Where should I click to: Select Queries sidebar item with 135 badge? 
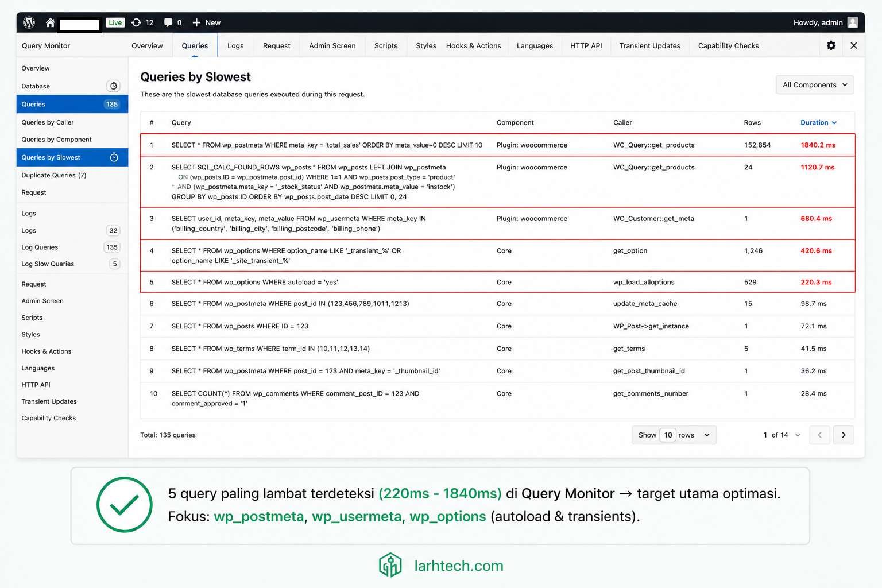72,104
